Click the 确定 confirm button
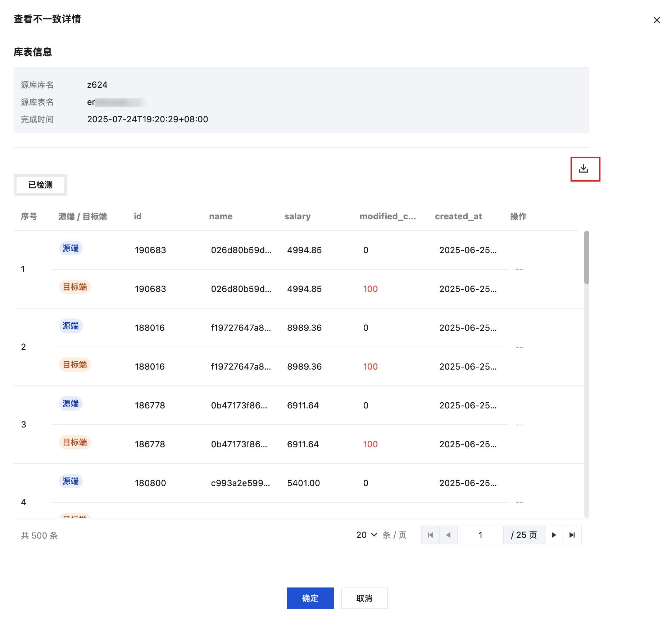 310,598
